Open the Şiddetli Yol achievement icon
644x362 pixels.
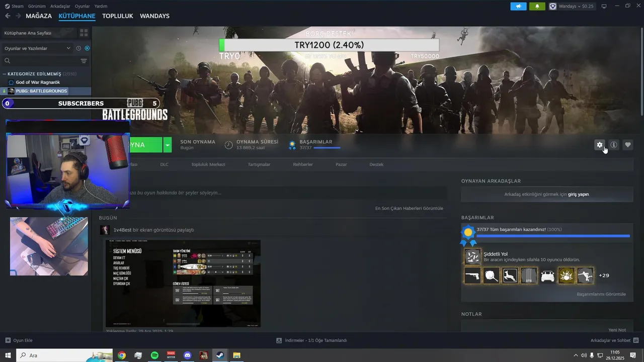(x=472, y=256)
